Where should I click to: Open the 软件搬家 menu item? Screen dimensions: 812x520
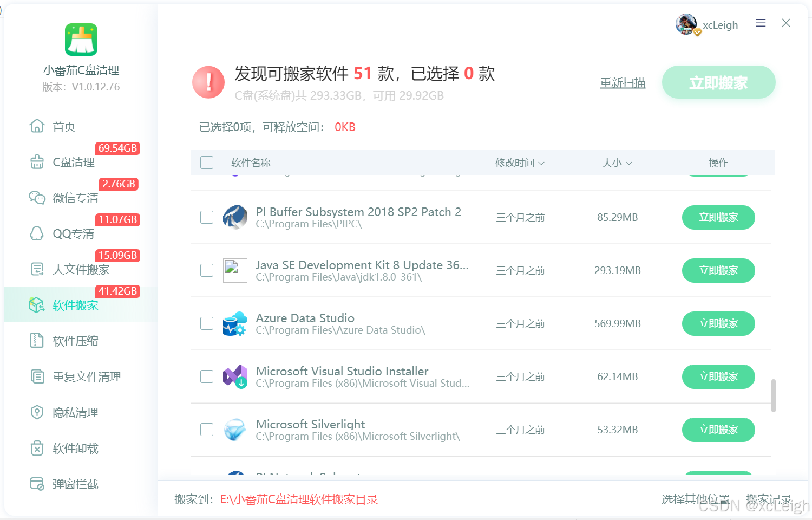point(81,305)
